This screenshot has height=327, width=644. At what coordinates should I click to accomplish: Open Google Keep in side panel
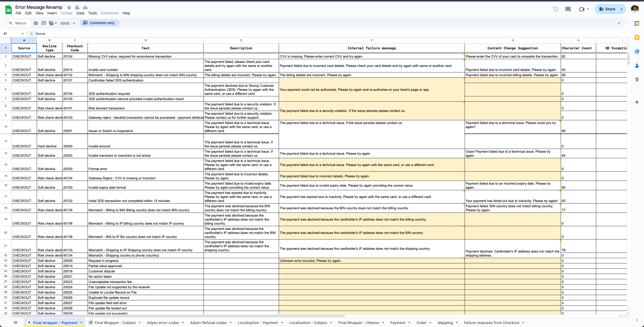pyautogui.click(x=637, y=37)
